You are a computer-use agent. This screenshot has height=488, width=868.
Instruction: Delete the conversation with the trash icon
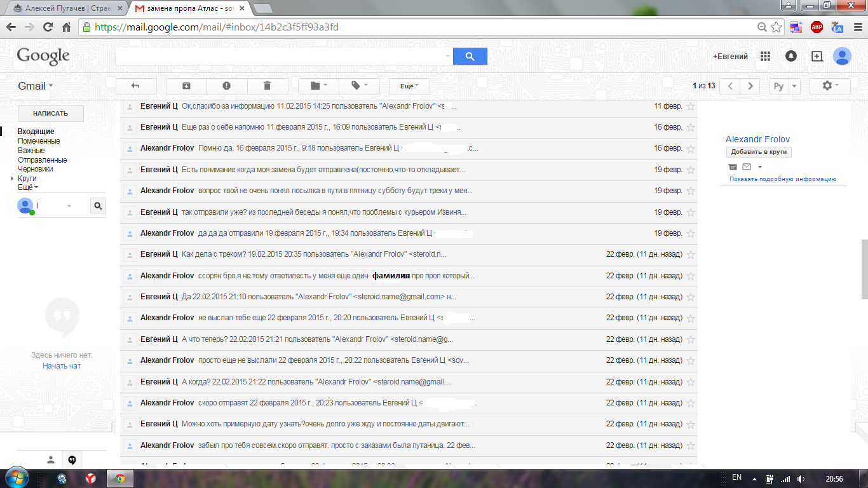click(267, 86)
